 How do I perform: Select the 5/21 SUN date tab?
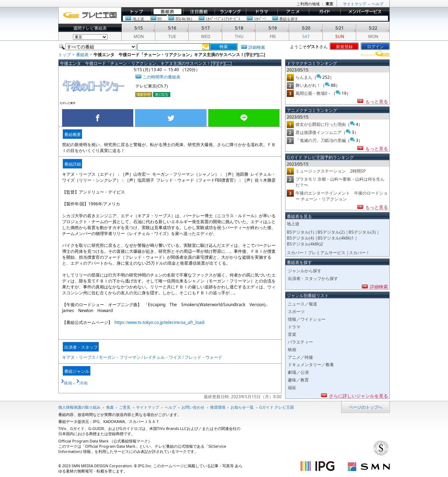(339, 32)
